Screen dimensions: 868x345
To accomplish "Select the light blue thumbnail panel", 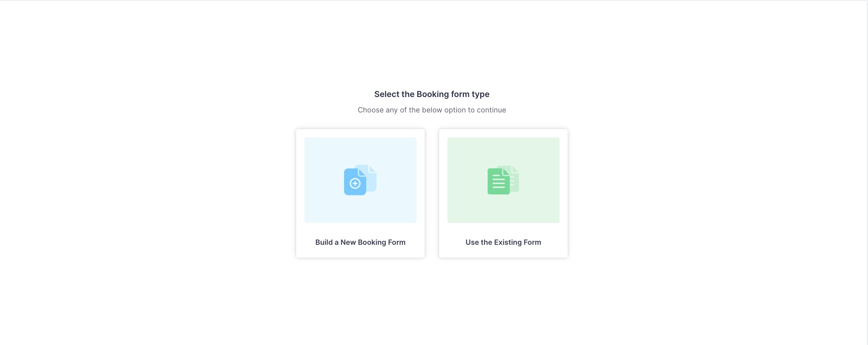I will point(360,180).
